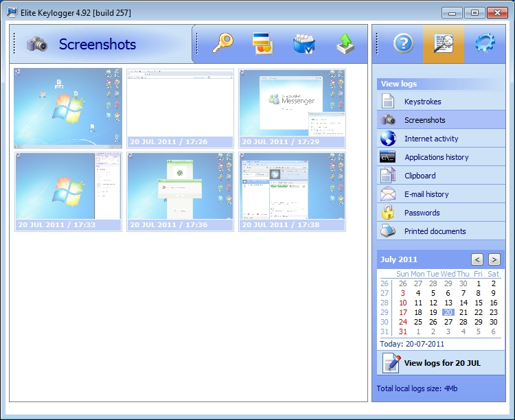Click View logs for 20 JUL button
This screenshot has height=420, width=515.
pos(441,363)
